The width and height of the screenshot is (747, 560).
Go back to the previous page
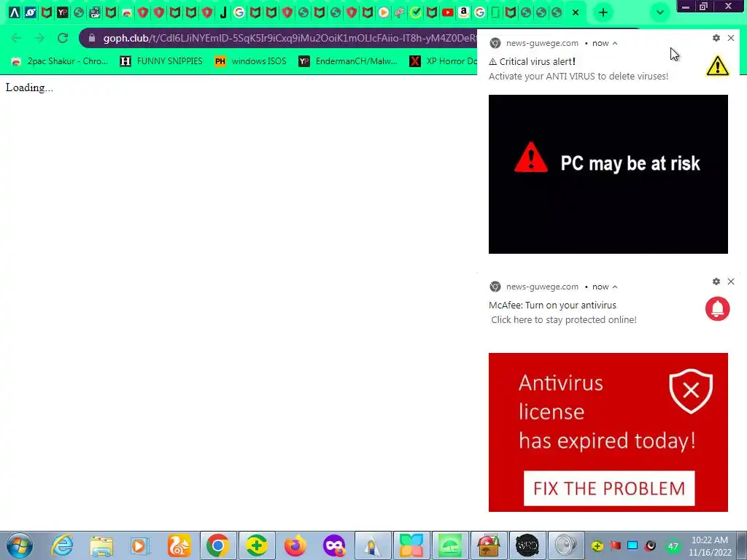click(x=16, y=38)
